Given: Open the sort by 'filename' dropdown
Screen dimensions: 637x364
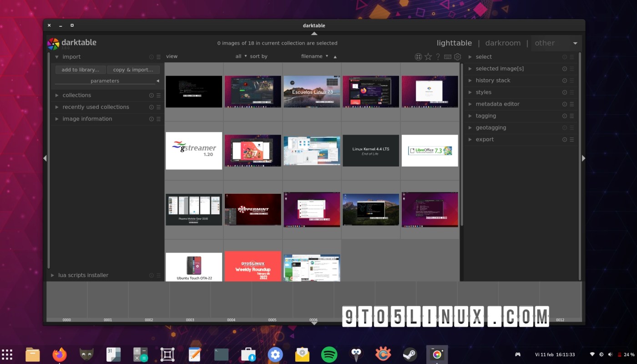Looking at the screenshot, I should click(x=313, y=56).
